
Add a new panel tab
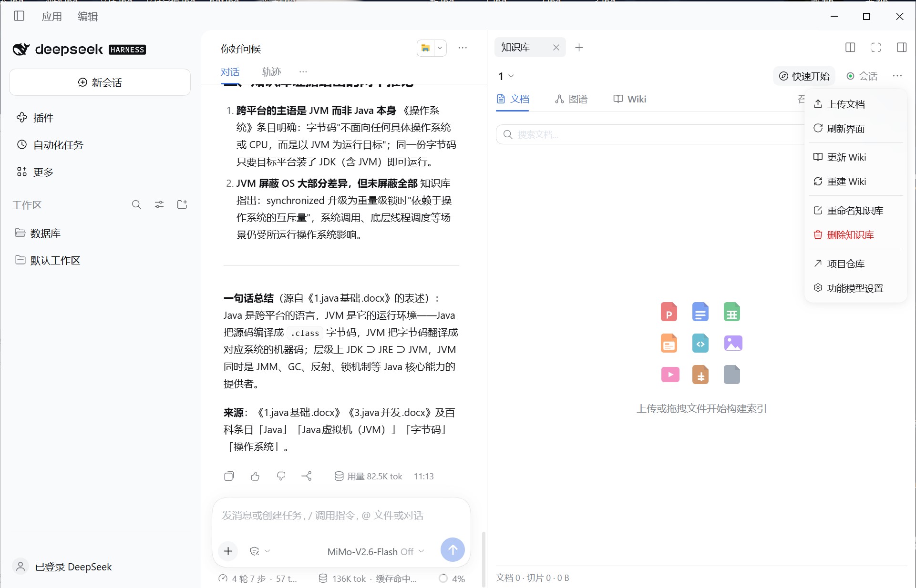coord(579,48)
